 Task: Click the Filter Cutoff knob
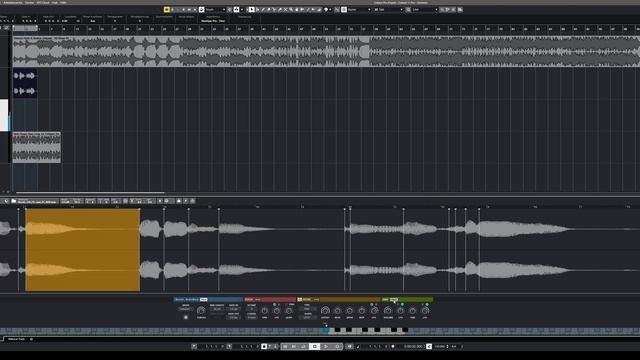click(325, 311)
